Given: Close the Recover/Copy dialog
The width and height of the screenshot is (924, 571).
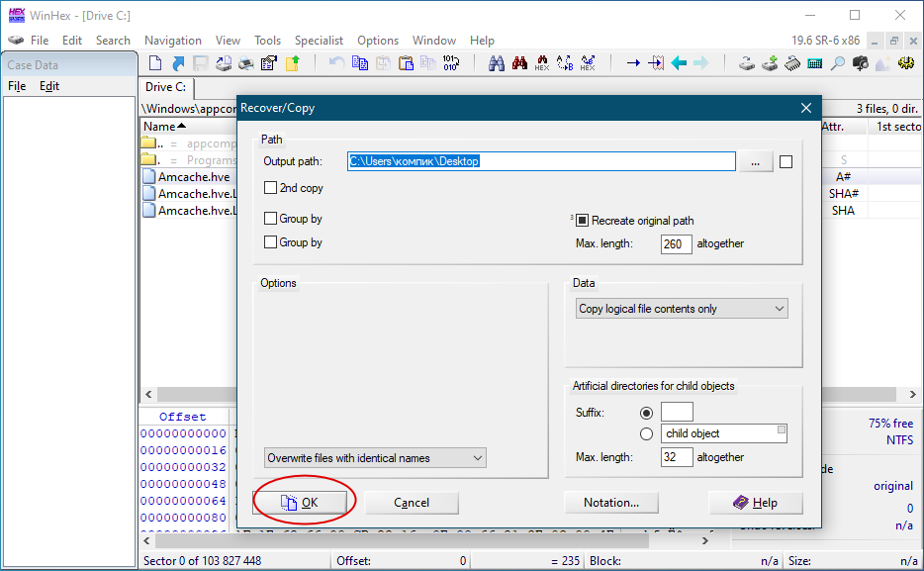Looking at the screenshot, I should (x=806, y=108).
